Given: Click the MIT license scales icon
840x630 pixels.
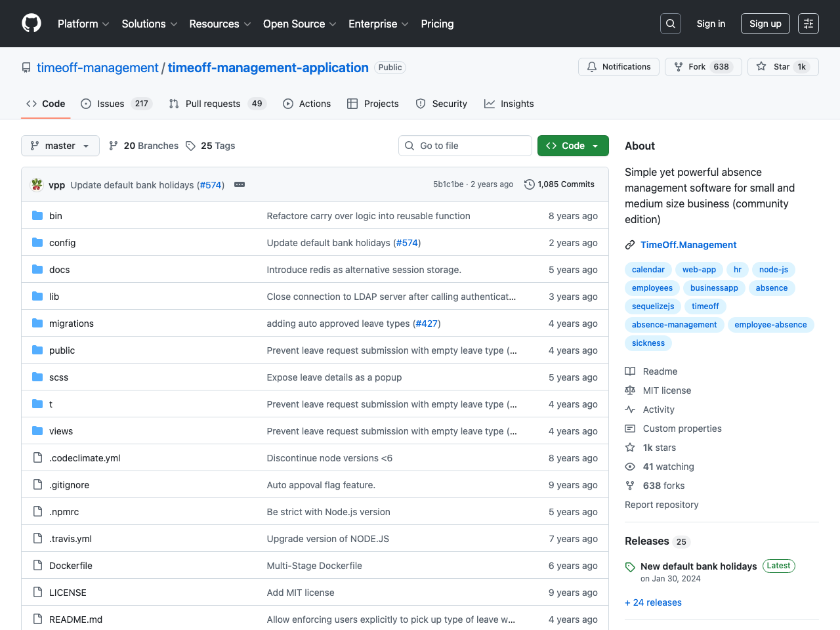Looking at the screenshot, I should tap(630, 390).
